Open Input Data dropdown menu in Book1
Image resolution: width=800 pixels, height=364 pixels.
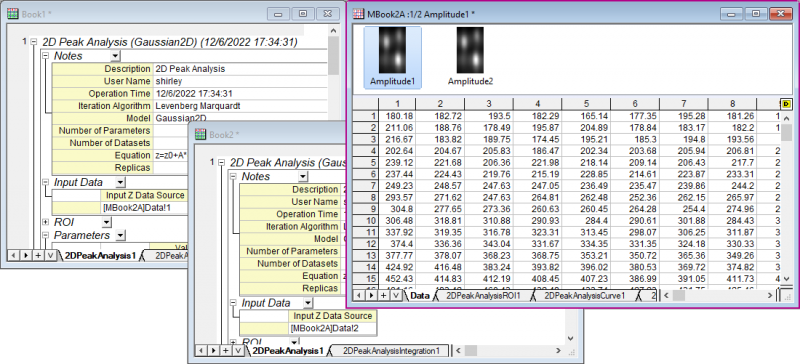tap(120, 182)
